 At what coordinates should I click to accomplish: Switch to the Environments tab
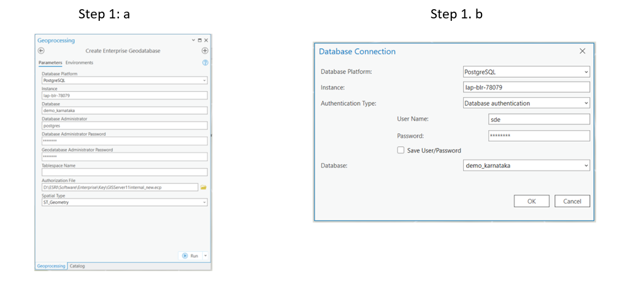(x=79, y=63)
